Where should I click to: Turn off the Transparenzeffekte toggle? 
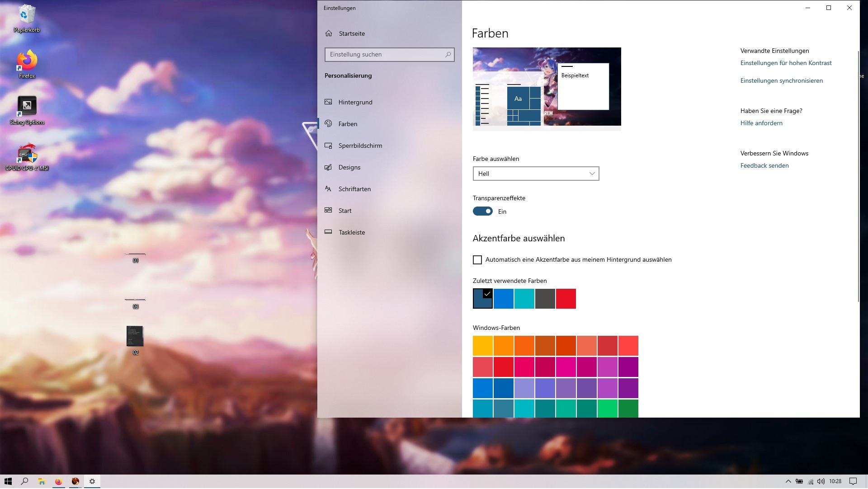click(483, 212)
